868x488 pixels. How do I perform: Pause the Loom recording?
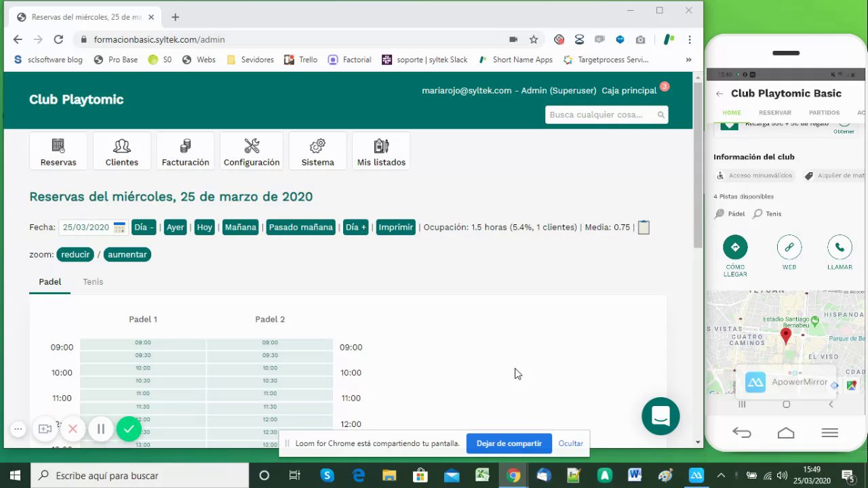coord(101,429)
